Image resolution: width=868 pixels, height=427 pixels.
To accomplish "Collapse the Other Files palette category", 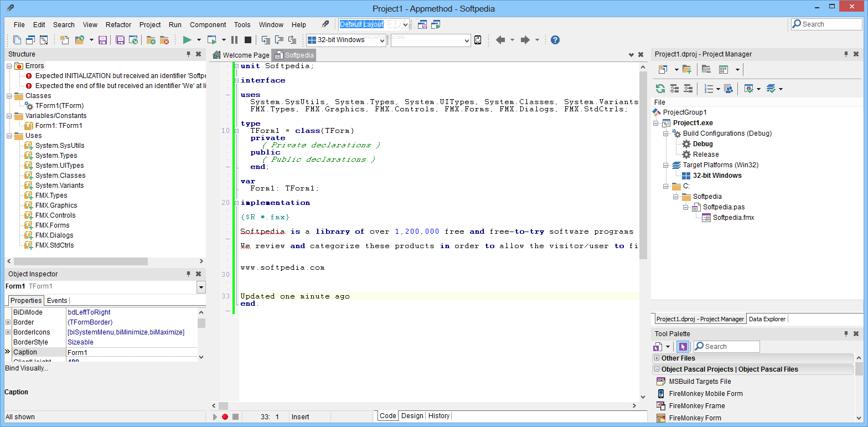I will (657, 358).
